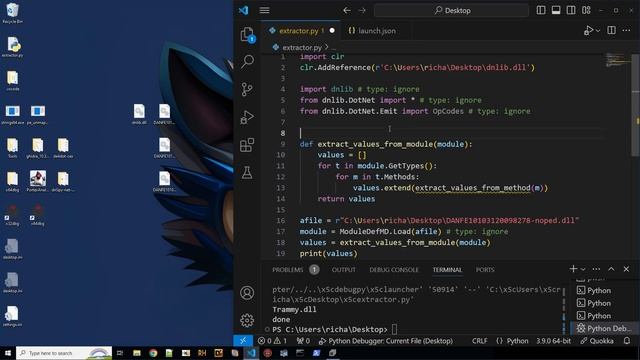Change the Python language mode
The height and width of the screenshot is (360, 640).
click(x=517, y=341)
